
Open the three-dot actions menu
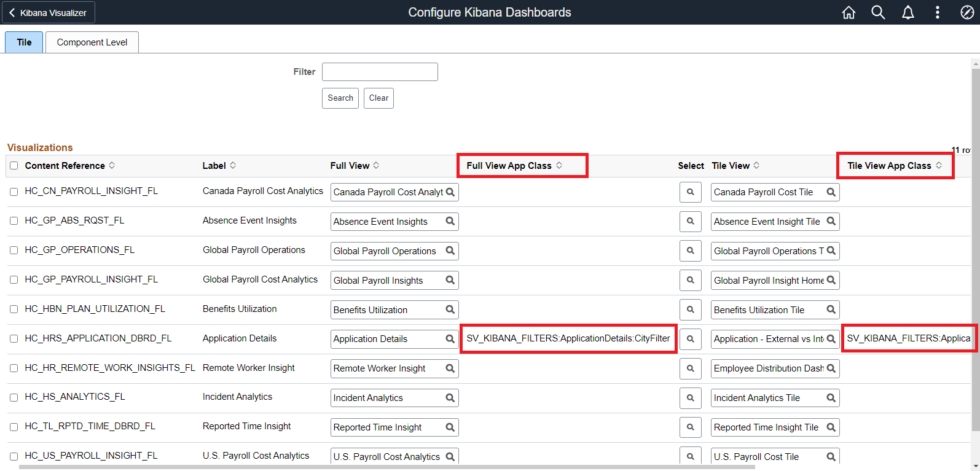click(937, 12)
